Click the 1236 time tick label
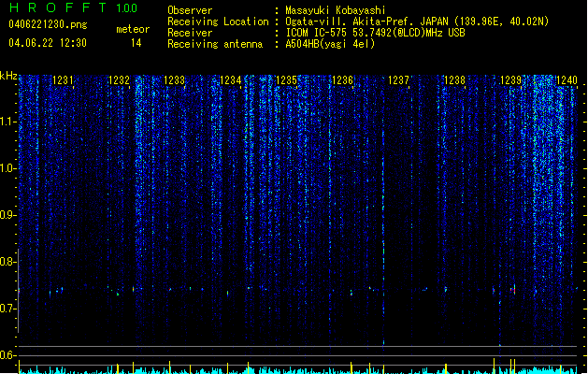588x374 pixels. [342, 80]
